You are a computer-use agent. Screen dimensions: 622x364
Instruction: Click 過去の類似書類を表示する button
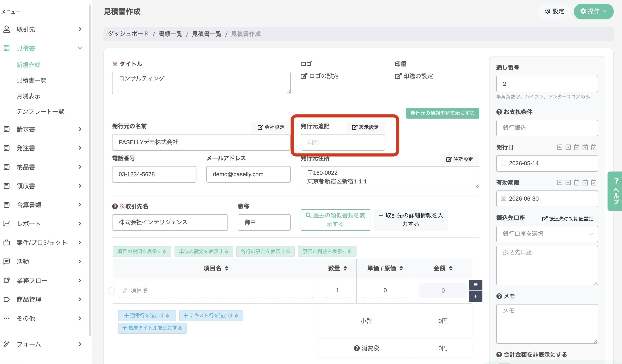335,220
